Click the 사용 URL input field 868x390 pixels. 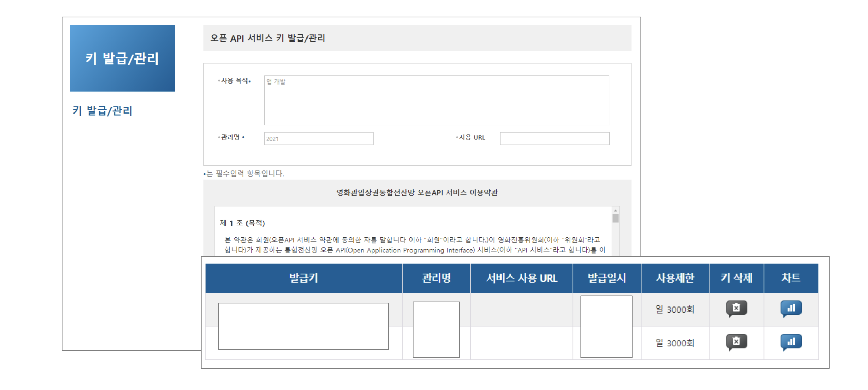pos(554,138)
